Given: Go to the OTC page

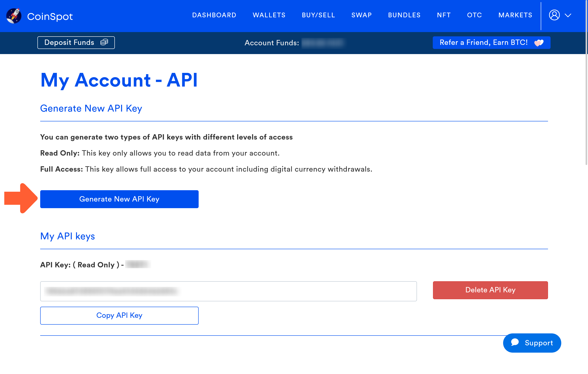Looking at the screenshot, I should [474, 15].
